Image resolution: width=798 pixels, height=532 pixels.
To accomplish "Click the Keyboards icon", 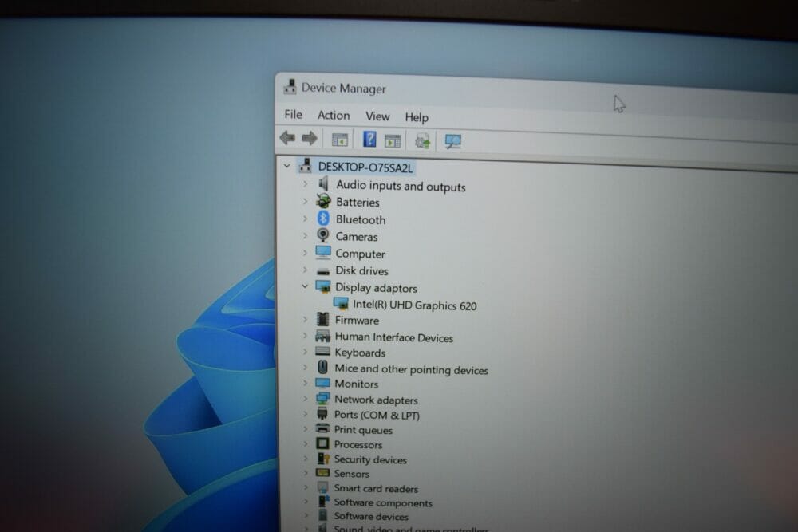I will click(322, 351).
